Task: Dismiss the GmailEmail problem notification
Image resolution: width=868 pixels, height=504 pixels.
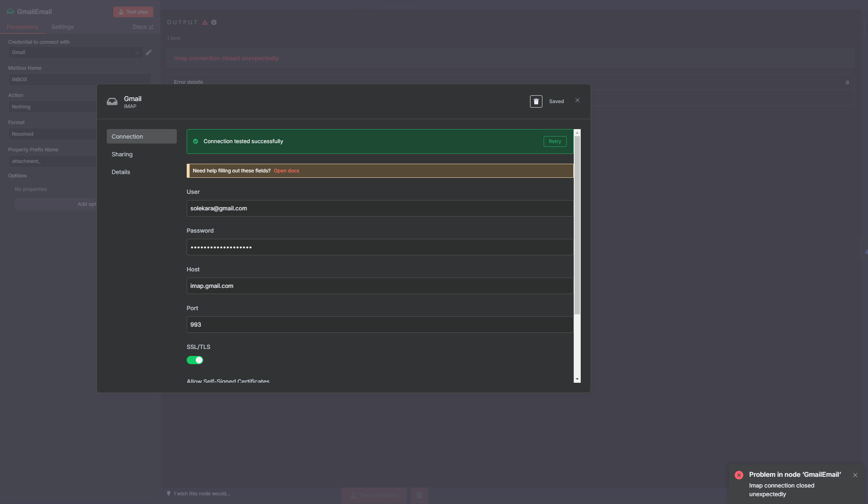Action: point(855,475)
